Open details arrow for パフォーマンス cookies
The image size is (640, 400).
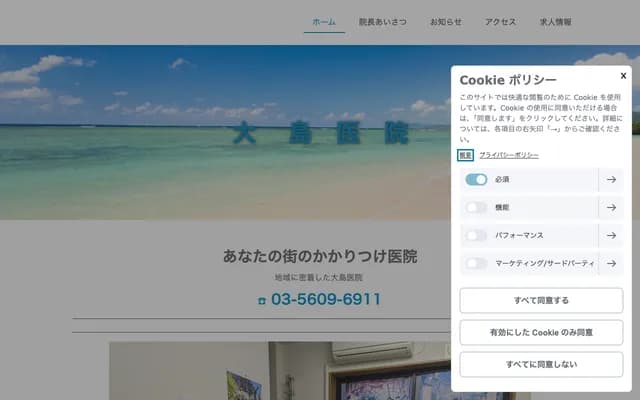611,236
